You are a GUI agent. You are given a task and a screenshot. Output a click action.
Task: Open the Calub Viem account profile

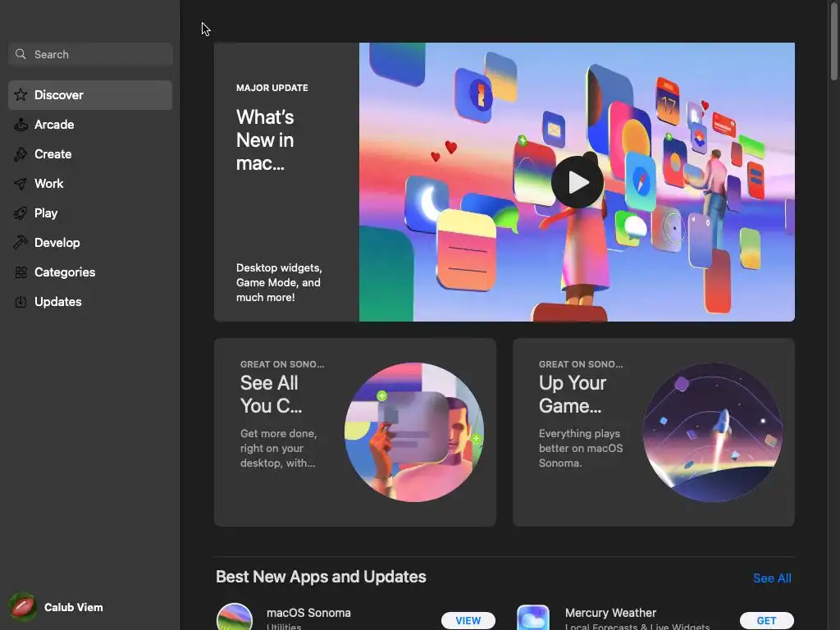point(57,607)
